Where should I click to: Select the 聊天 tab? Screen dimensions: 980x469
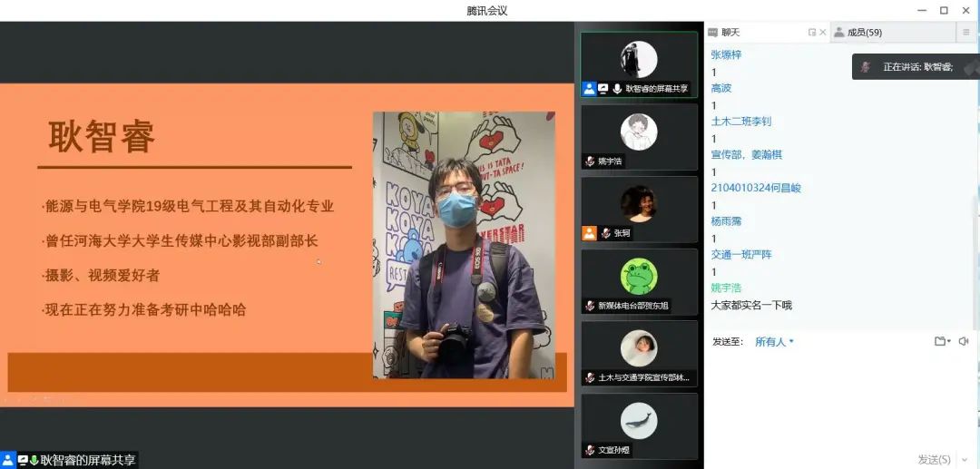(x=730, y=33)
